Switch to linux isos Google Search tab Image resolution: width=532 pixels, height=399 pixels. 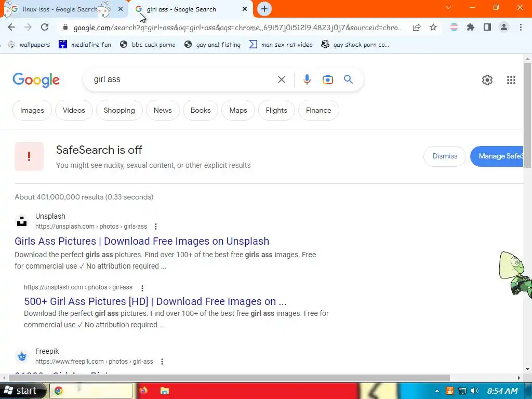coord(61,9)
